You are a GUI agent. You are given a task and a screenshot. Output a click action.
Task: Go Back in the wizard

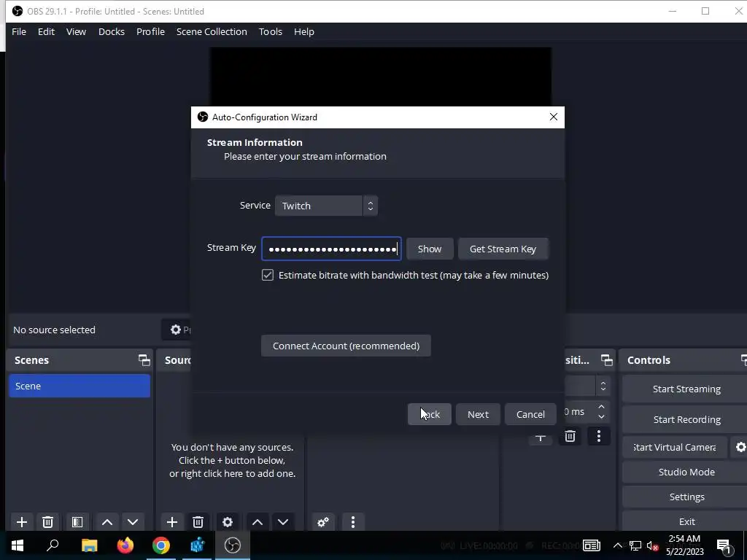click(x=429, y=414)
